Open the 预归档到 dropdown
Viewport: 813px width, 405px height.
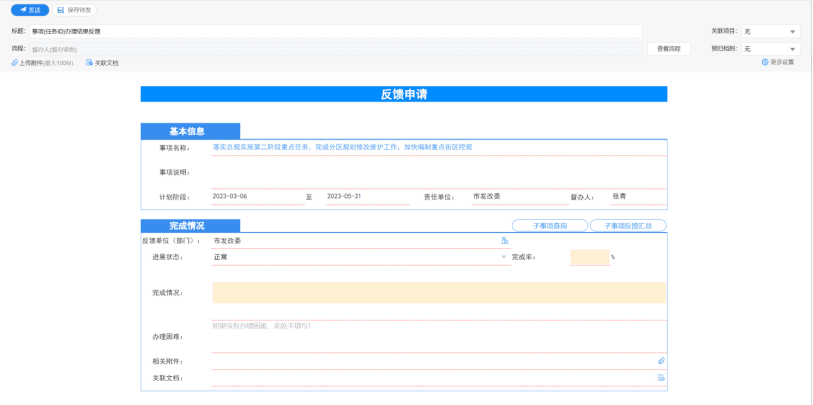click(770, 49)
